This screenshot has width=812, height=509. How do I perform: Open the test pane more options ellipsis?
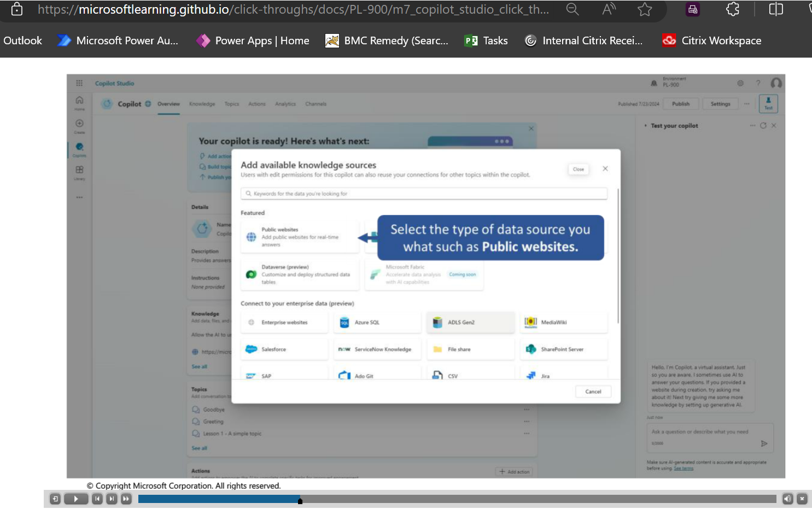pyautogui.click(x=752, y=126)
